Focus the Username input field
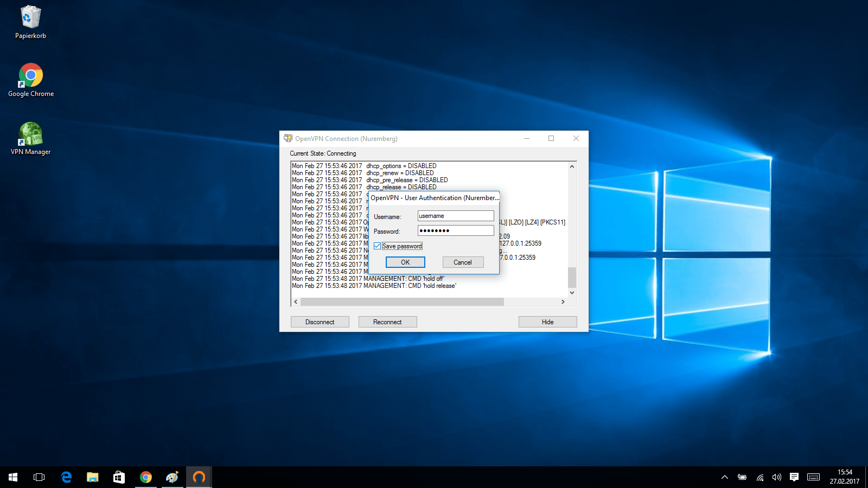 456,216
